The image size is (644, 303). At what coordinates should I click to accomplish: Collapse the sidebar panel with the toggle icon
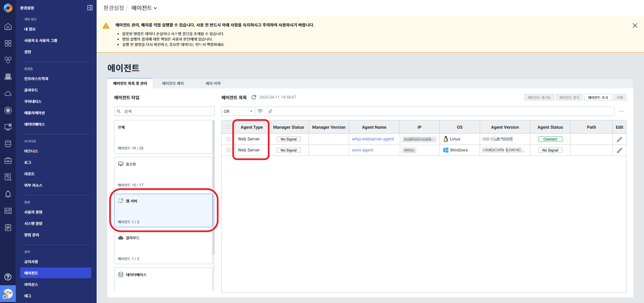tap(90, 8)
